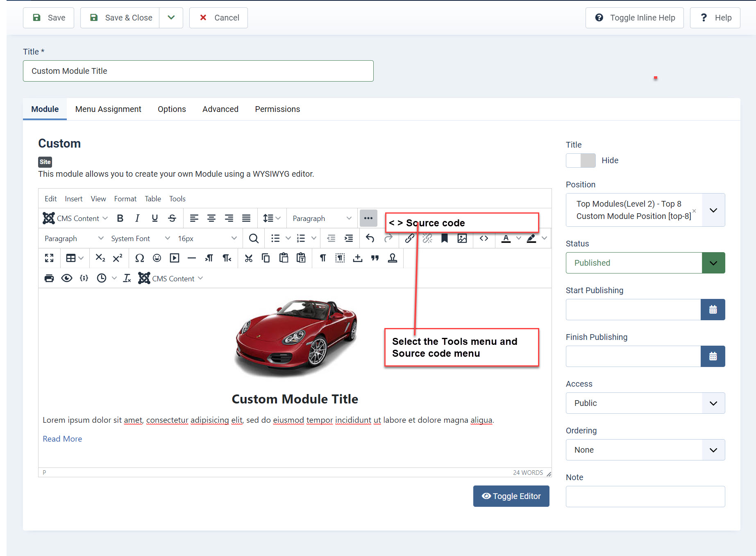Expand the Status Published dropdown
Image resolution: width=756 pixels, height=556 pixels.
(713, 263)
